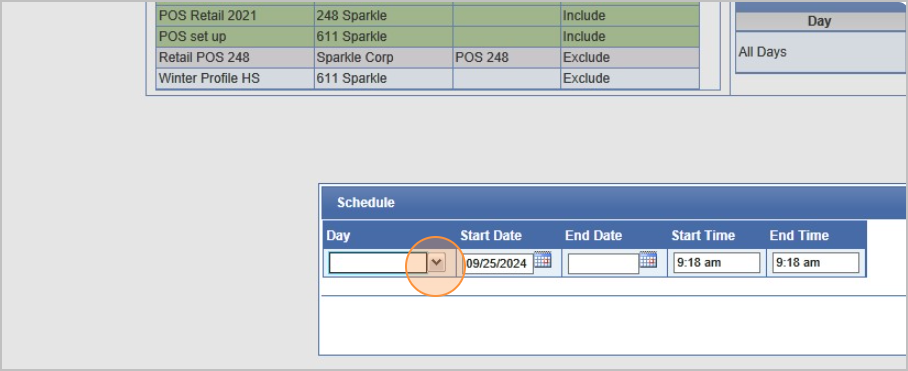Screen dimensions: 908x371
Task: Click into the Day combo box field
Action: point(378,263)
